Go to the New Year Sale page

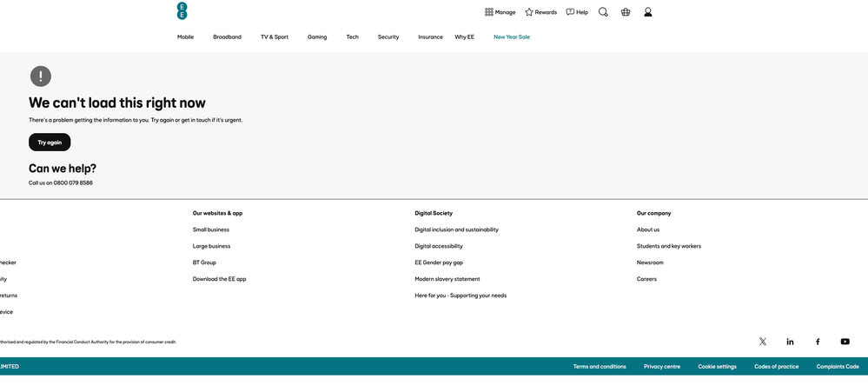click(x=512, y=37)
